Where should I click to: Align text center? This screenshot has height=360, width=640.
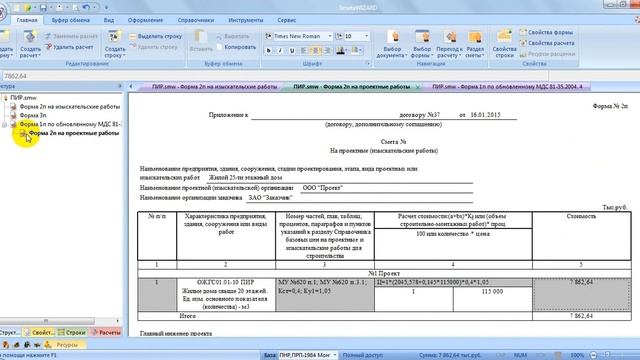[315, 51]
